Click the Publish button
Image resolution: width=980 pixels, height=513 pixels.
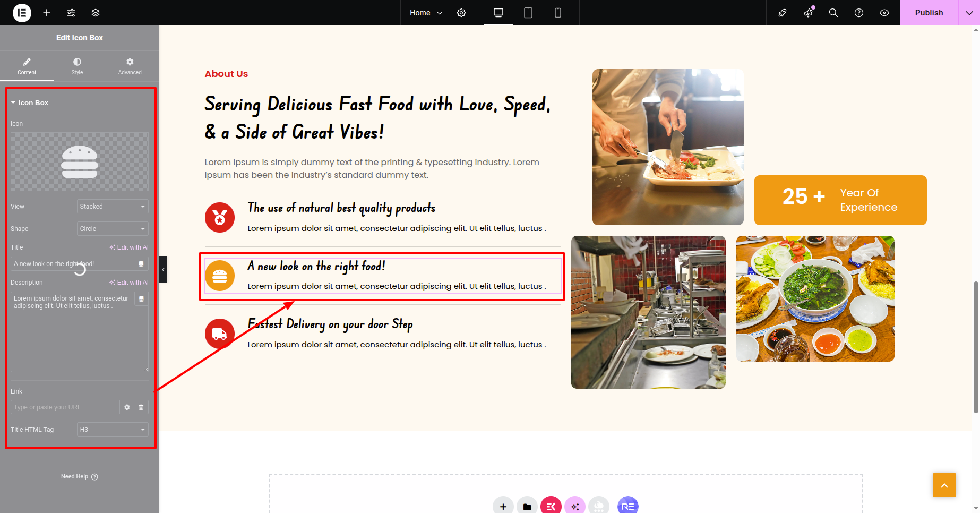[x=929, y=13]
